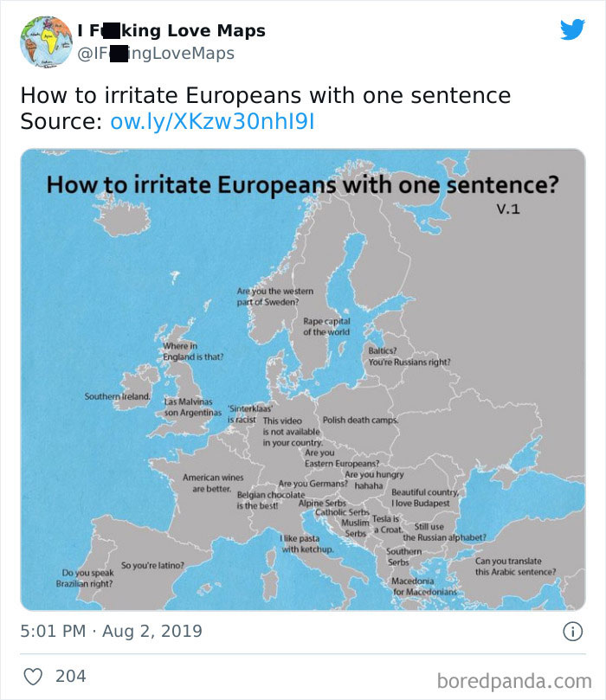The height and width of the screenshot is (700, 606).
Task: Click the map title heading text
Action: (302, 185)
